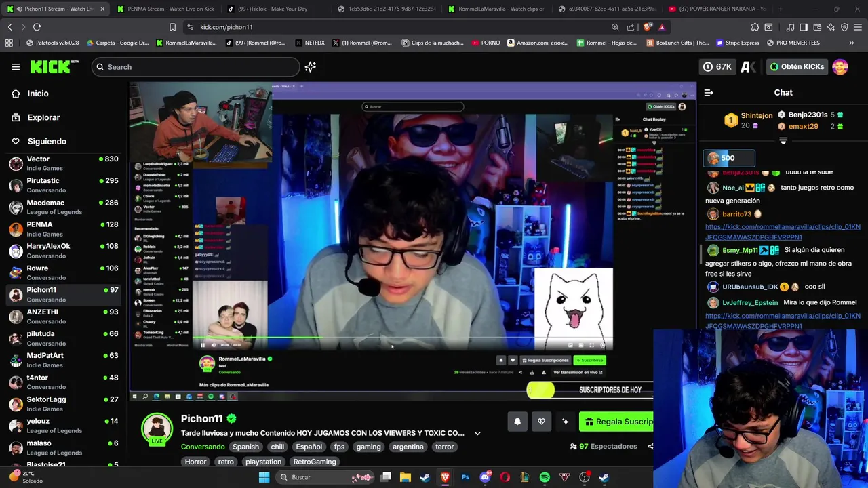Expand the chat leaderboard arrow
This screenshot has width=868, height=488.
point(783,141)
